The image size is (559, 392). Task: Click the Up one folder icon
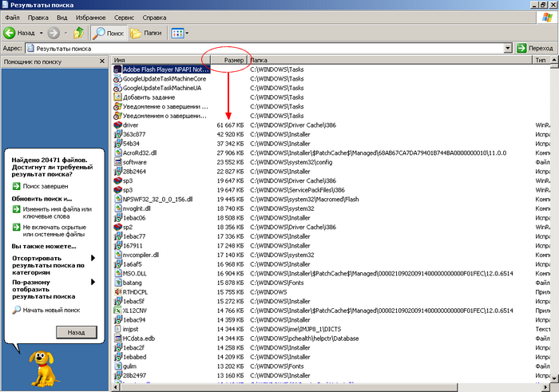[79, 33]
